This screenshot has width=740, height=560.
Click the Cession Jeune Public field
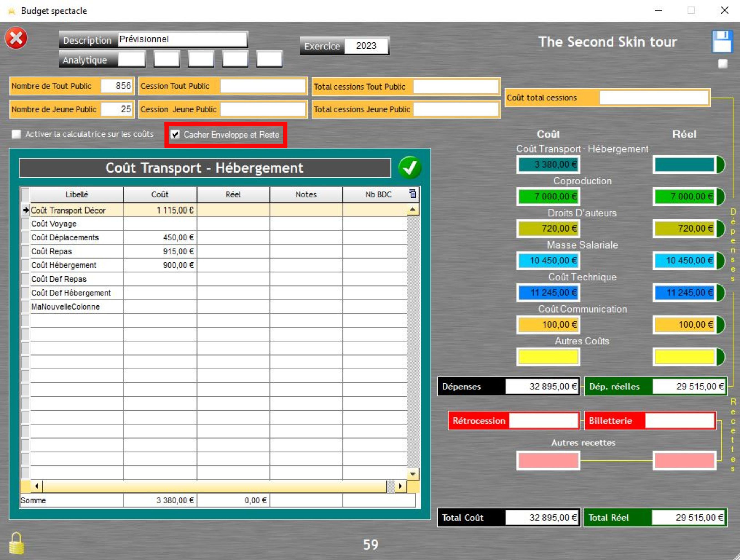[x=263, y=109]
